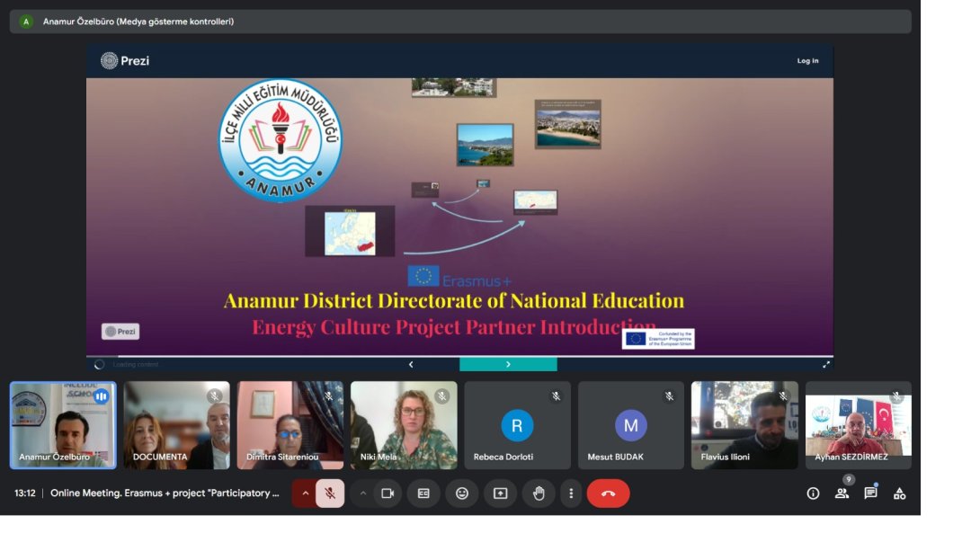Image resolution: width=980 pixels, height=551 pixels.
Task: Click muted mic icon on Mesut BUDAK tile
Action: pos(670,396)
